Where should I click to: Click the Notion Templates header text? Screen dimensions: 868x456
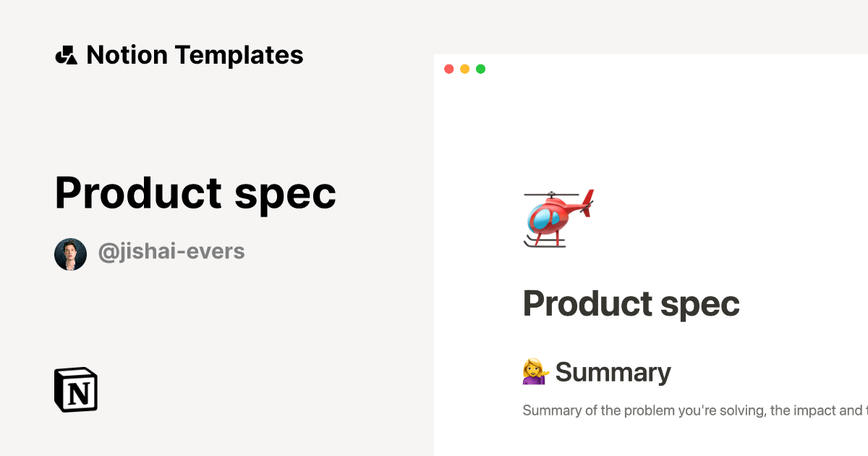(195, 54)
